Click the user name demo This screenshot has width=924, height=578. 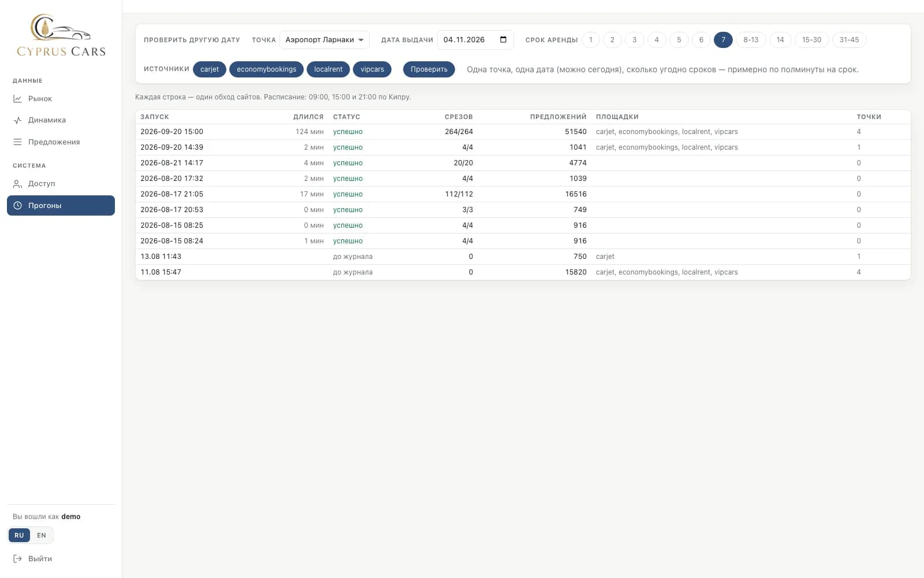pos(71,517)
